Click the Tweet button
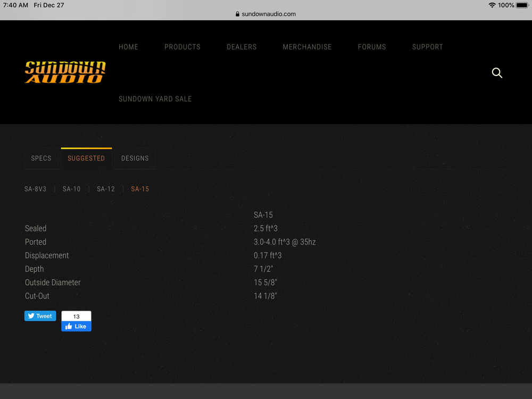The width and height of the screenshot is (532, 399). pyautogui.click(x=40, y=316)
